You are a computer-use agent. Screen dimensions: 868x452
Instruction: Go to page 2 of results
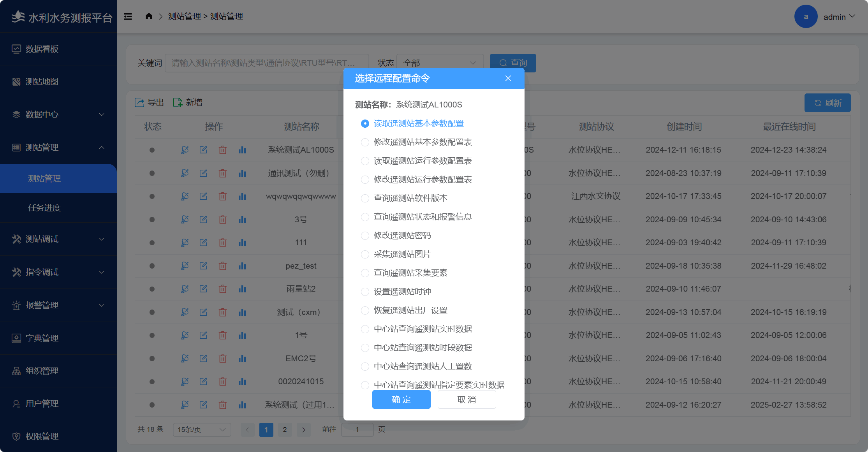coord(285,429)
